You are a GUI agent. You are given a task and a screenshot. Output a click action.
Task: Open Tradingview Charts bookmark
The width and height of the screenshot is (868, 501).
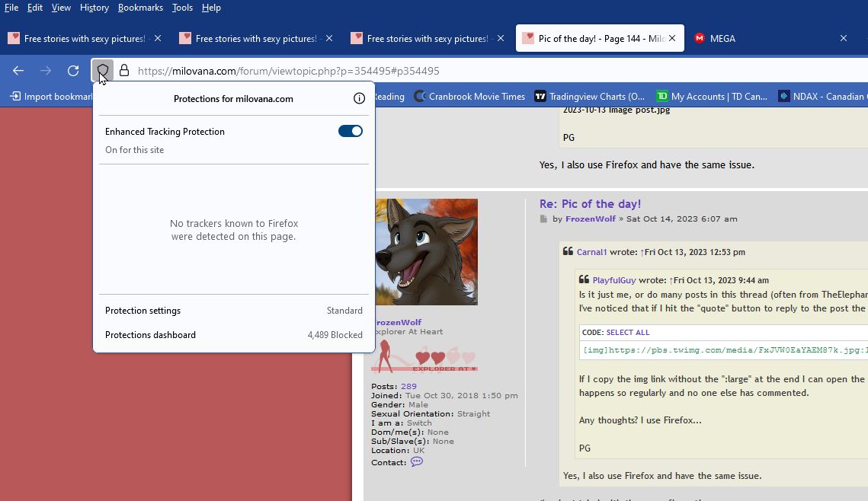pos(590,96)
